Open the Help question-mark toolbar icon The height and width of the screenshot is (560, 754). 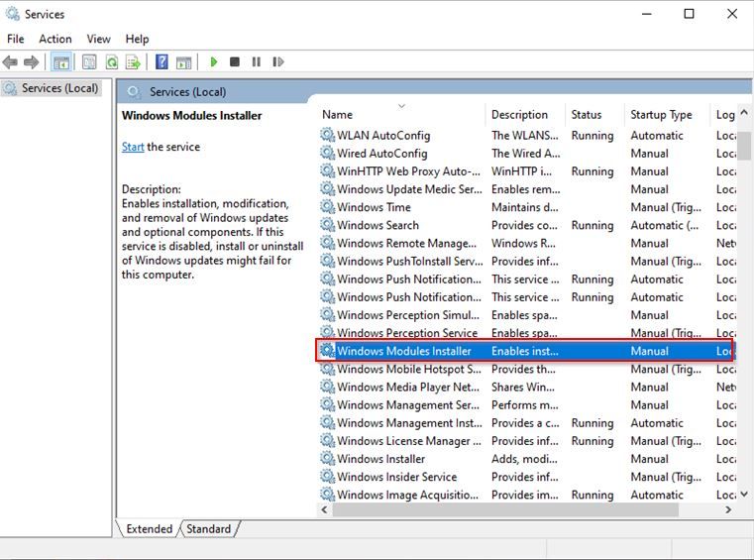click(162, 62)
